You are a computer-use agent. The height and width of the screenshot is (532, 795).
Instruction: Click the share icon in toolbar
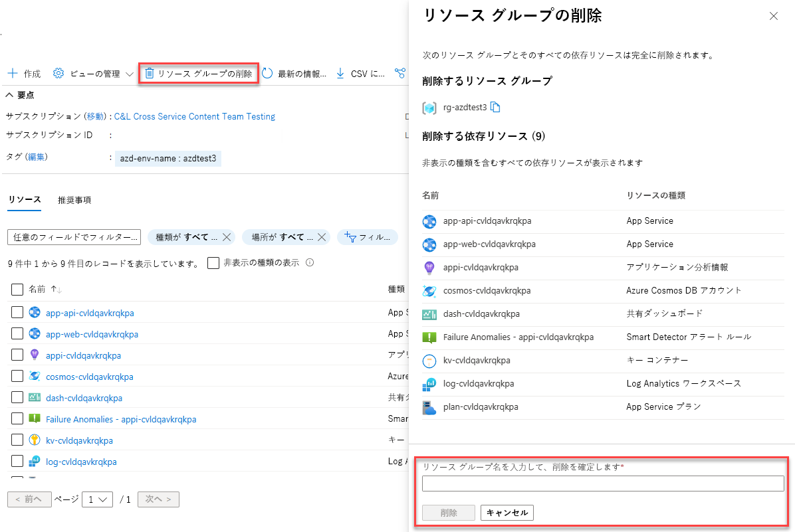(x=400, y=74)
